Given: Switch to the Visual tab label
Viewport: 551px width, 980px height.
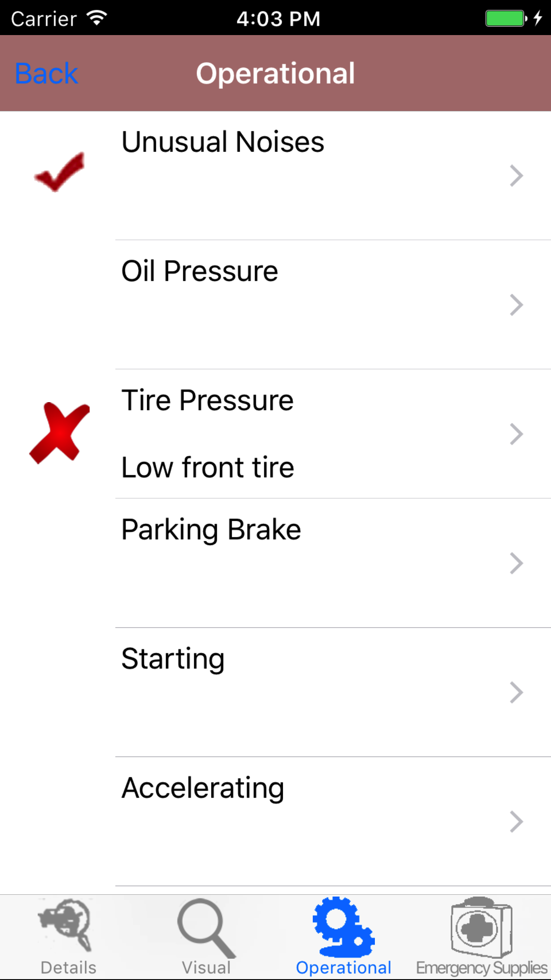Looking at the screenshot, I should (206, 968).
